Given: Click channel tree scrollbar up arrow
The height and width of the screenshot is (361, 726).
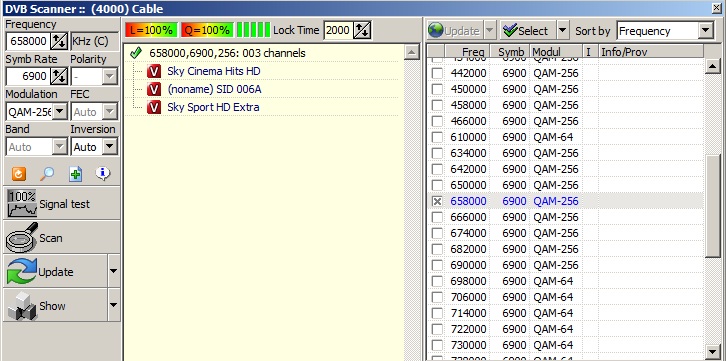Looking at the screenshot, I should point(412,52).
